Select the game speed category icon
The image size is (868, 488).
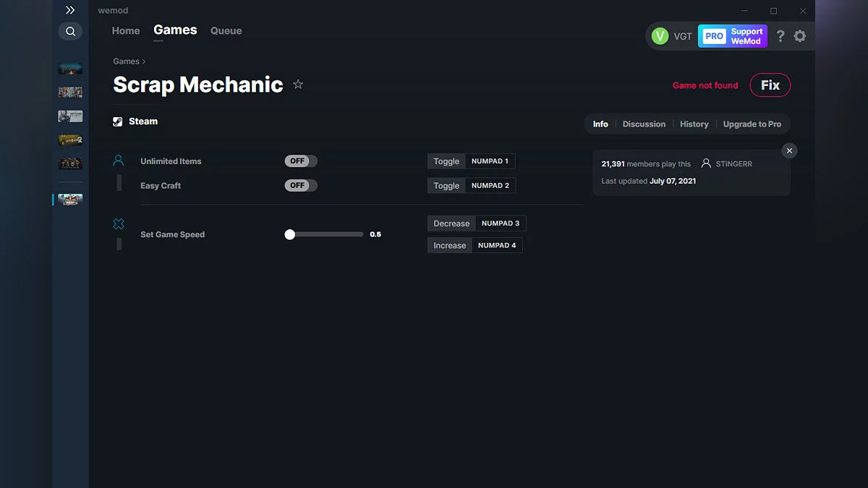click(x=119, y=223)
